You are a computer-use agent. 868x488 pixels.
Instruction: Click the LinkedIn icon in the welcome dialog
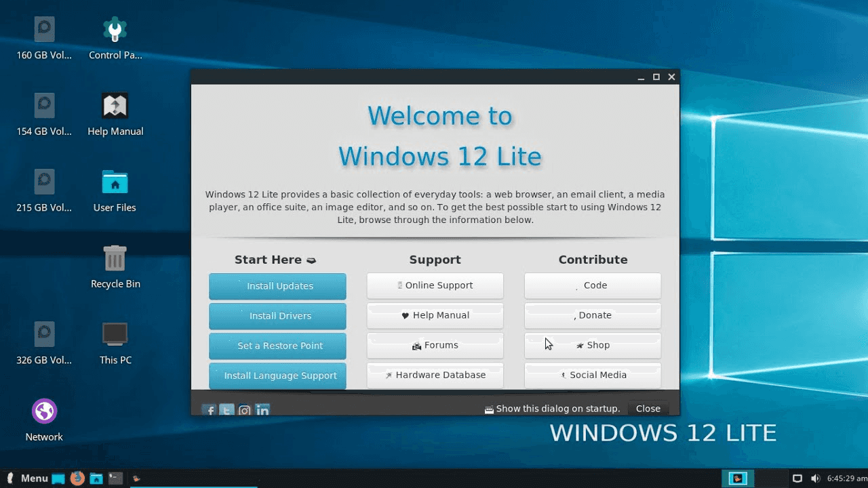(262, 410)
